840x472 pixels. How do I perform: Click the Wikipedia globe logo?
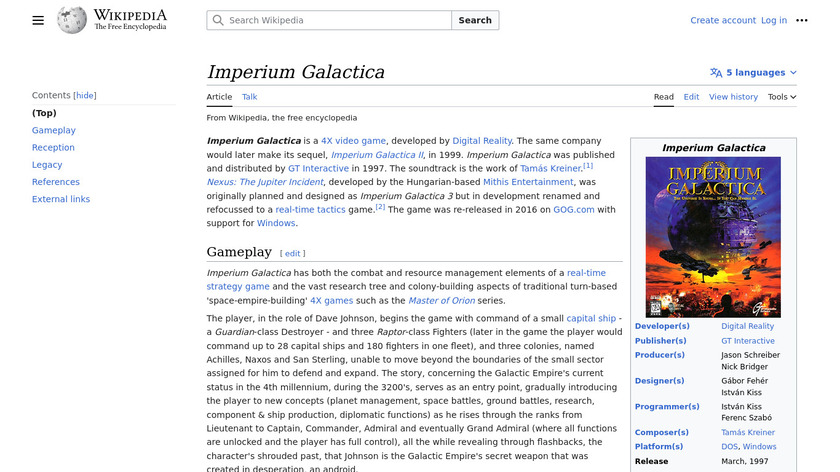(x=72, y=20)
